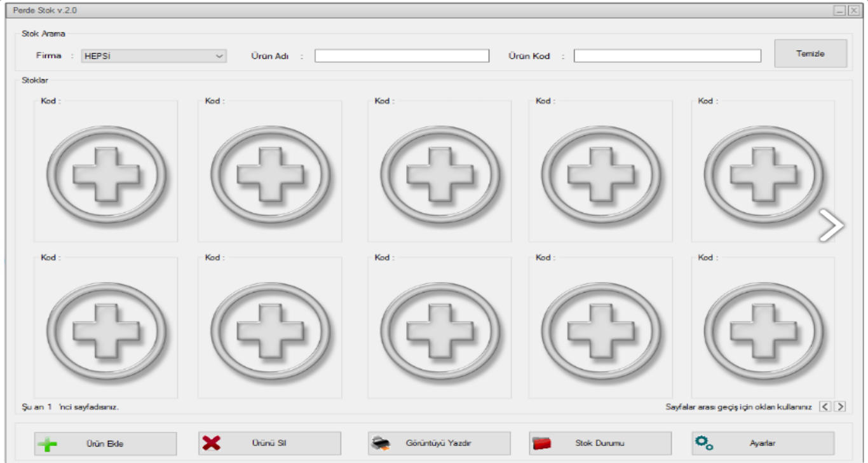Click the bottom-left plus placeholder slot
Image resolution: width=868 pixels, height=463 pixels.
[x=106, y=330]
